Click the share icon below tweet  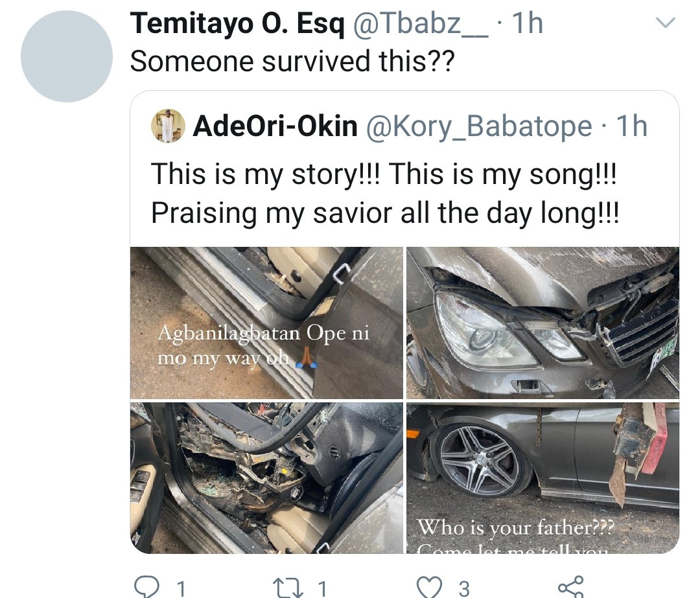coord(570,586)
